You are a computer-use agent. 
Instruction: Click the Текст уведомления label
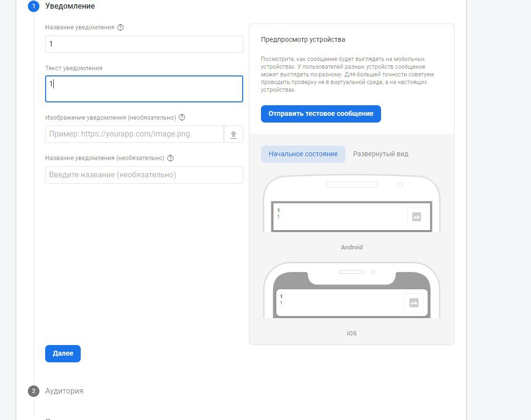pos(74,68)
